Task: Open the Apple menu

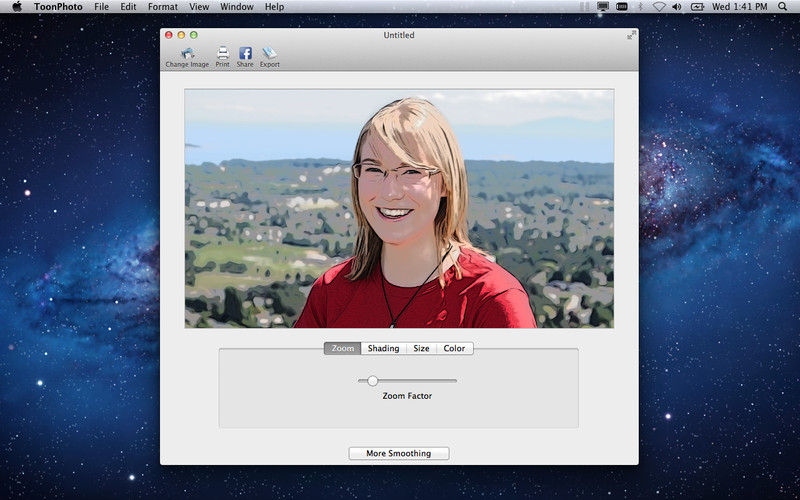Action: click(17, 7)
